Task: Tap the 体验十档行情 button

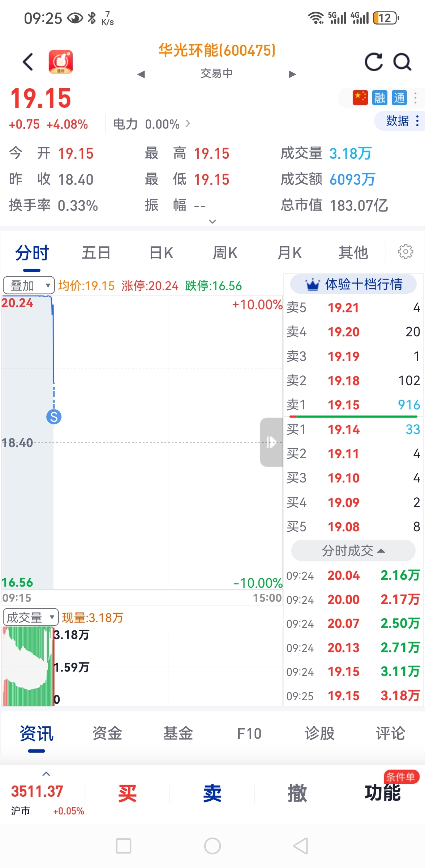Action: 353,284
